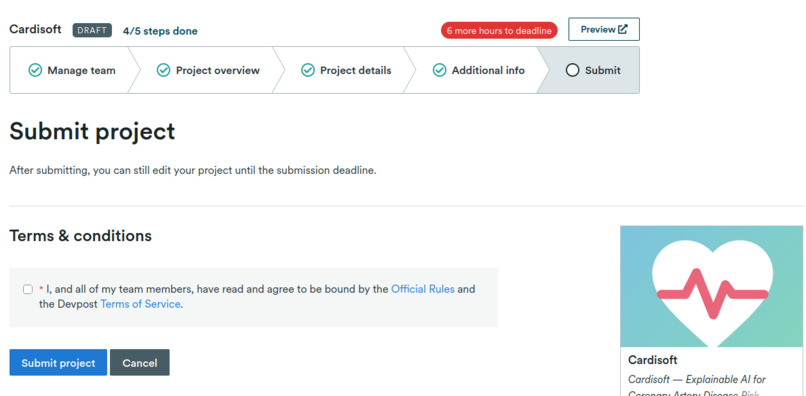This screenshot has width=806, height=396.
Task: Open the Project details step
Action: point(345,70)
